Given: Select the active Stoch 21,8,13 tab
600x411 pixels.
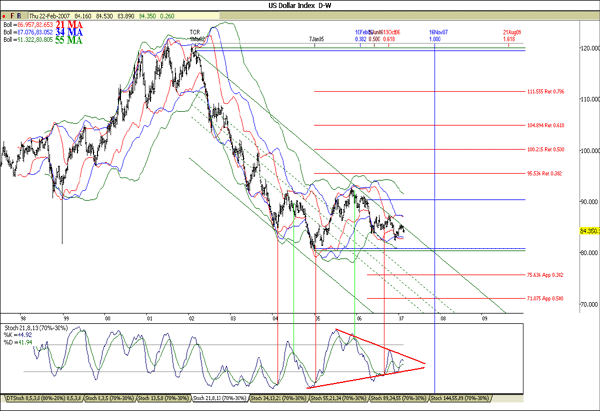Looking at the screenshot, I should 220,398.
